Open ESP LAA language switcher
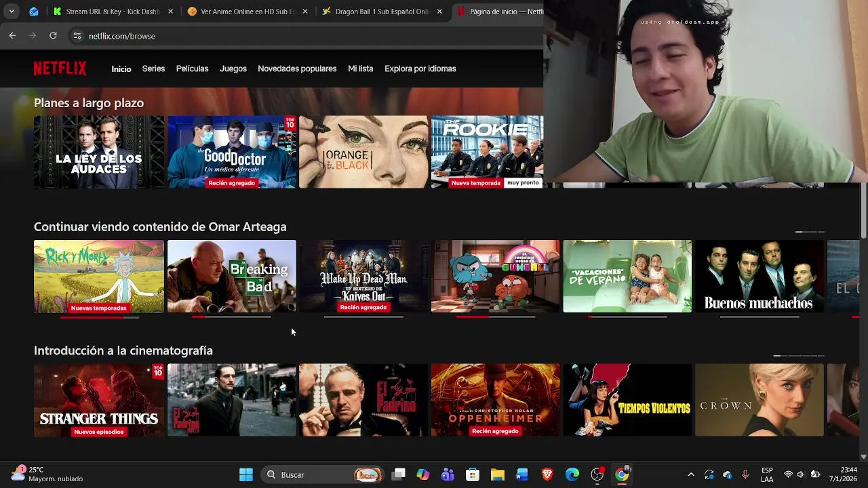Screen dimensions: 868x488 click(x=767, y=474)
